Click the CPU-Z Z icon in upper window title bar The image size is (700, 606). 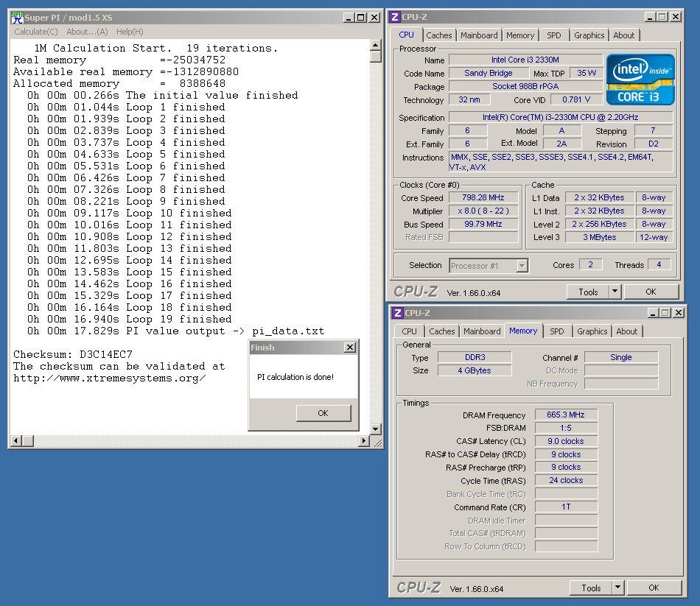tap(395, 17)
